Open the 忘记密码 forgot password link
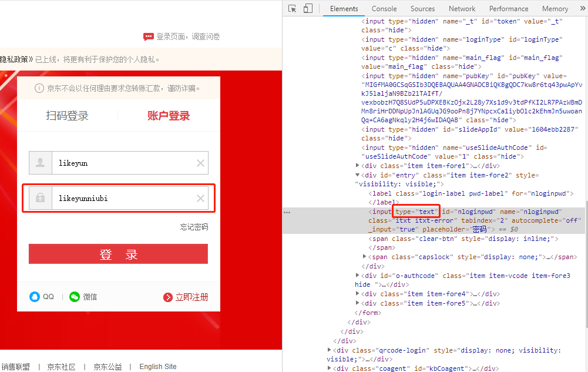The image size is (588, 372). (x=194, y=227)
